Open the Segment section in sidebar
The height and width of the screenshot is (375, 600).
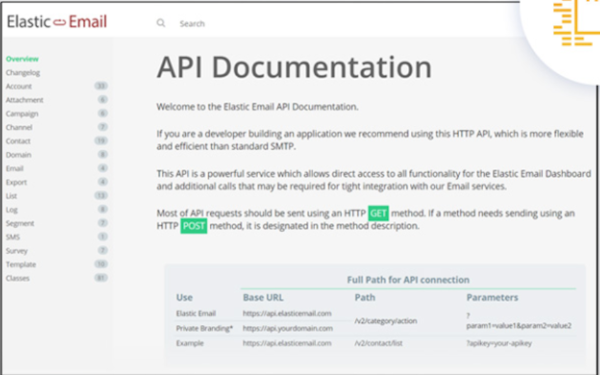(x=20, y=223)
